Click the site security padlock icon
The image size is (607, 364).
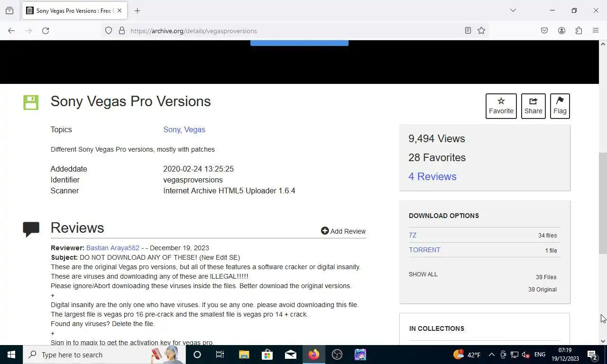point(122,31)
